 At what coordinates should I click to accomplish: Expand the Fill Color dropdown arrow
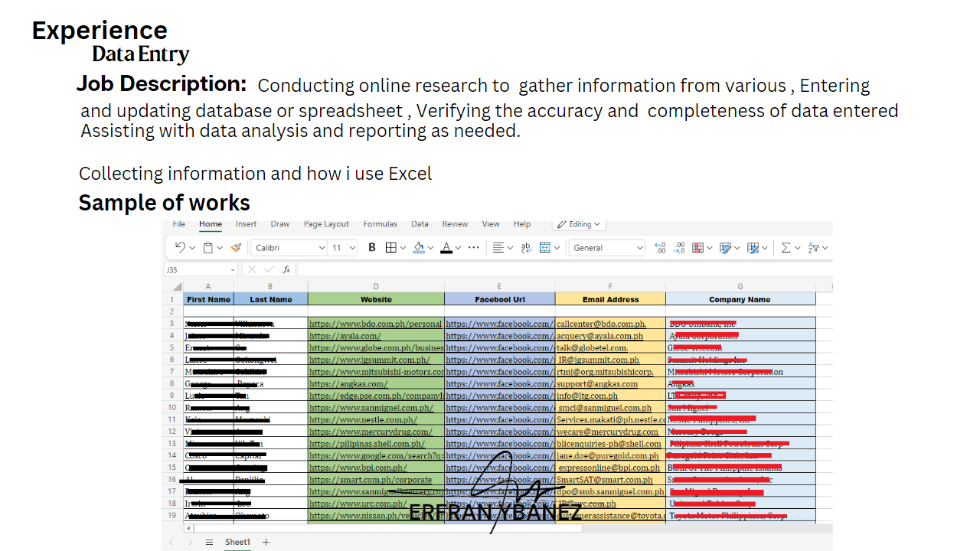point(430,248)
